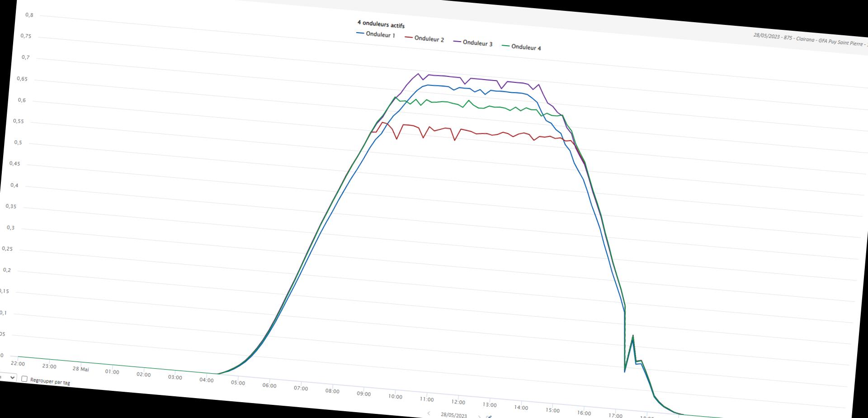Image resolution: width=868 pixels, height=418 pixels.
Task: Click the '0,5' y-axis label
Action: 18,142
